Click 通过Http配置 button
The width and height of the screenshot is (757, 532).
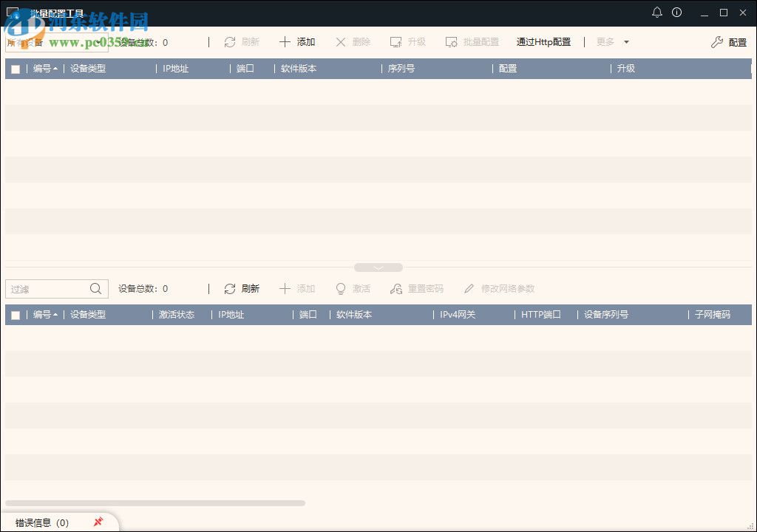coord(543,42)
